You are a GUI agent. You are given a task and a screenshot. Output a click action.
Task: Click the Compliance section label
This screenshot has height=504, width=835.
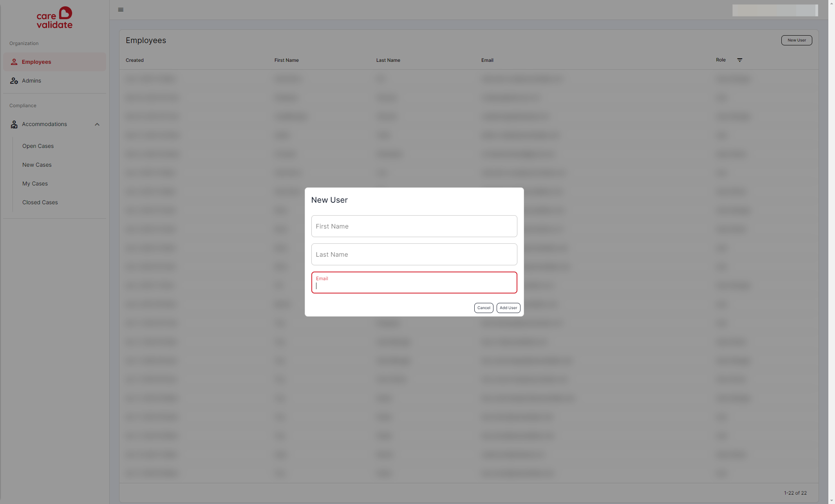coord(23,106)
